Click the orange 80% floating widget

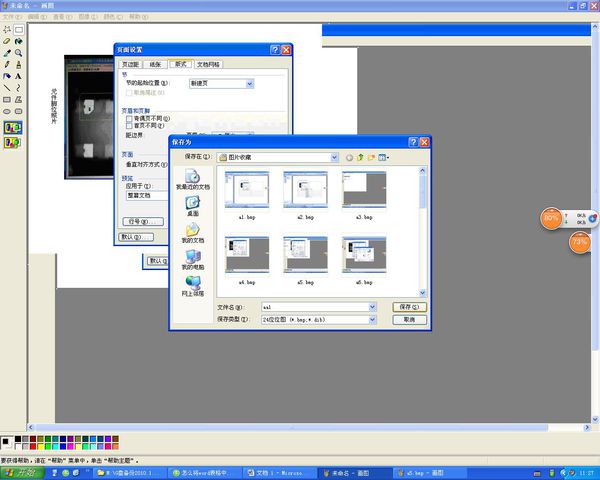(x=551, y=218)
